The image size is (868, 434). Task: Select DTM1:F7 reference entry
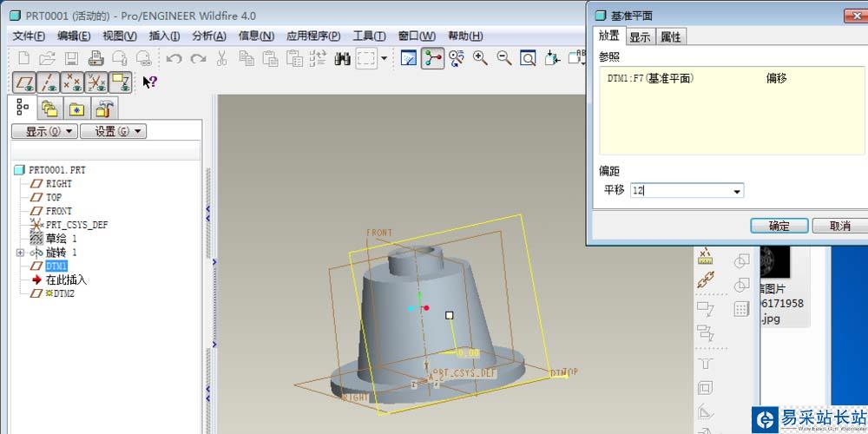point(650,79)
